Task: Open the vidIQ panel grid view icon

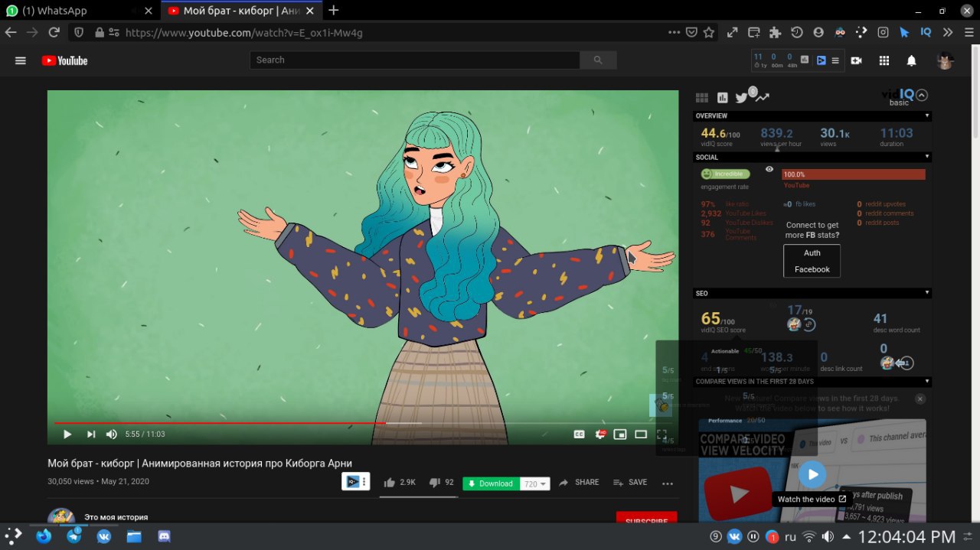Action: click(701, 97)
